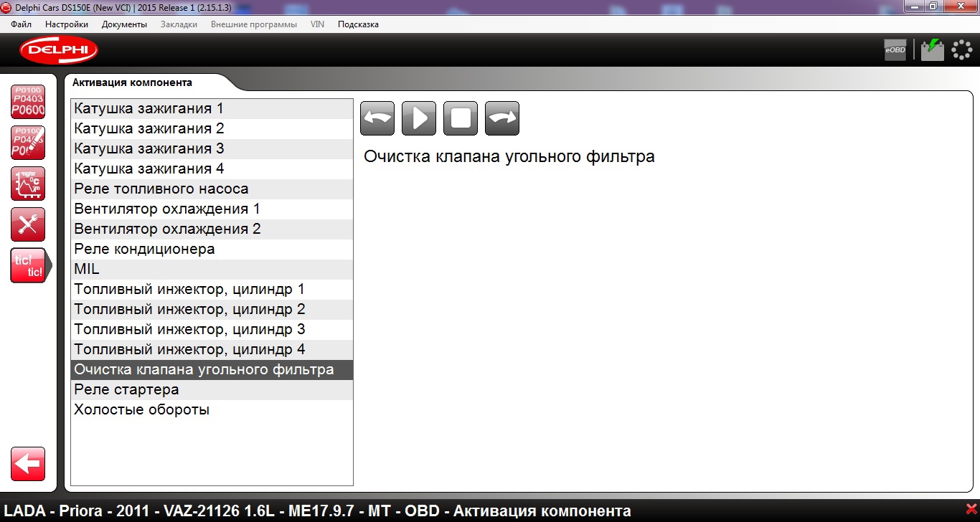Click the eOBD icon in header
The image size is (980, 522).
click(x=895, y=50)
